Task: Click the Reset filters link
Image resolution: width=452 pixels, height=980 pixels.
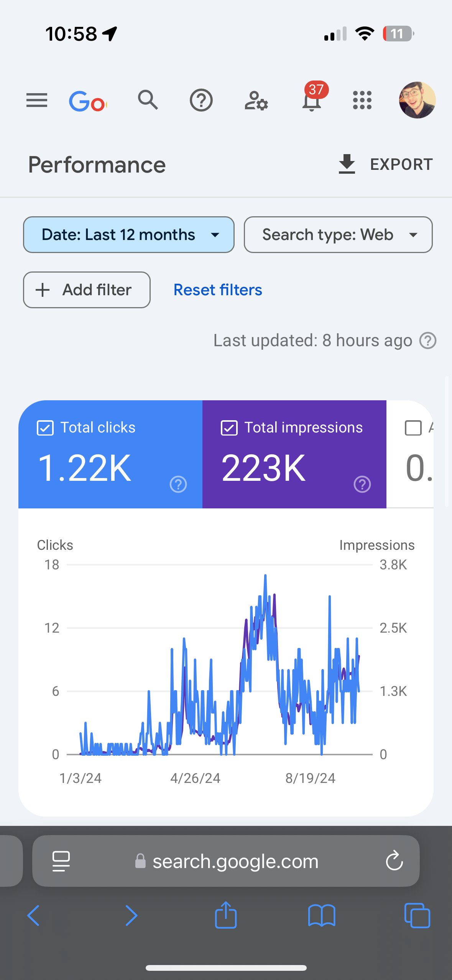Action: (217, 290)
